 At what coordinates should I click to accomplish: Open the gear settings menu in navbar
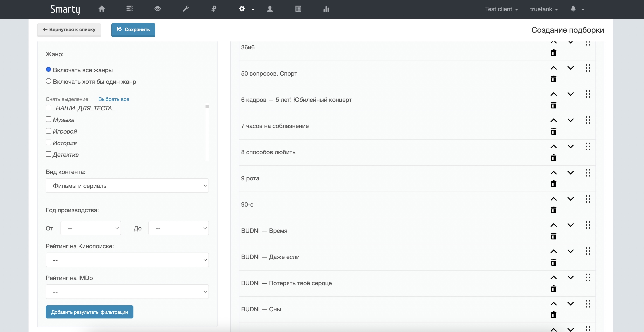(246, 9)
